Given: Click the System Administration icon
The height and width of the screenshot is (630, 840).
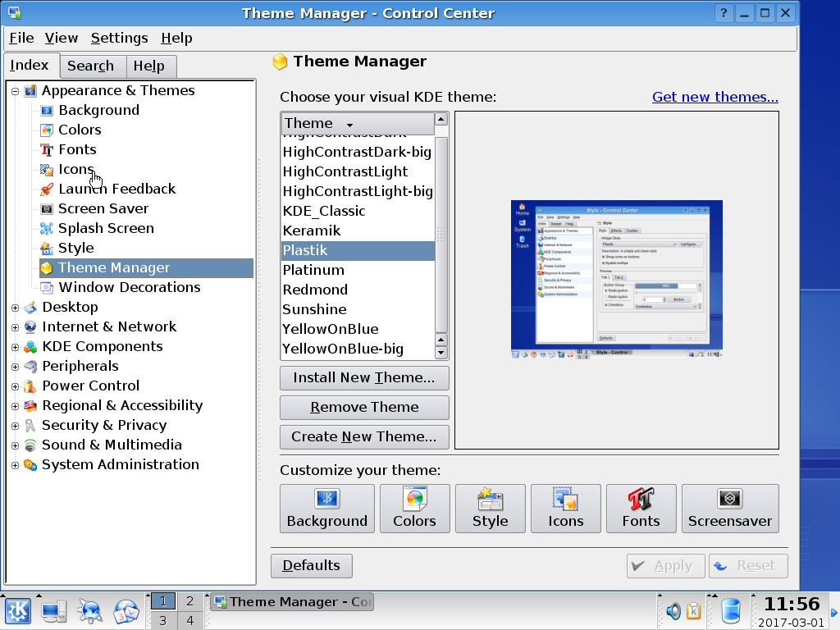Looking at the screenshot, I should tap(30, 465).
